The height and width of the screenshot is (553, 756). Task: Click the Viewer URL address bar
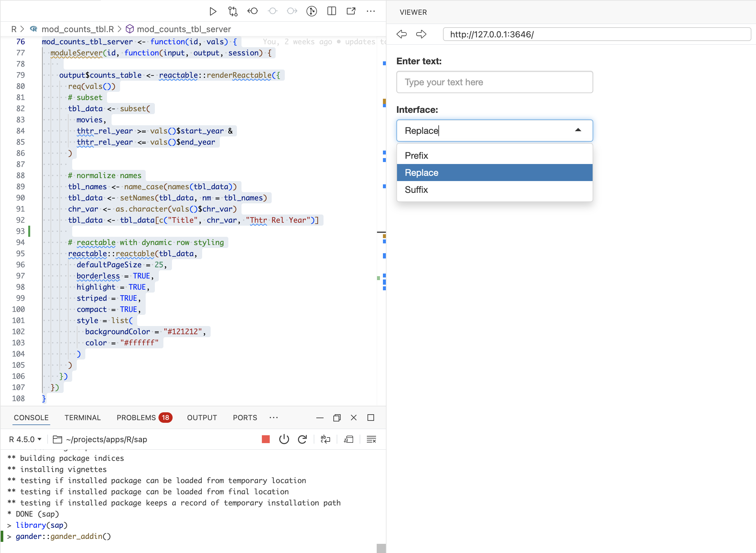pos(597,34)
